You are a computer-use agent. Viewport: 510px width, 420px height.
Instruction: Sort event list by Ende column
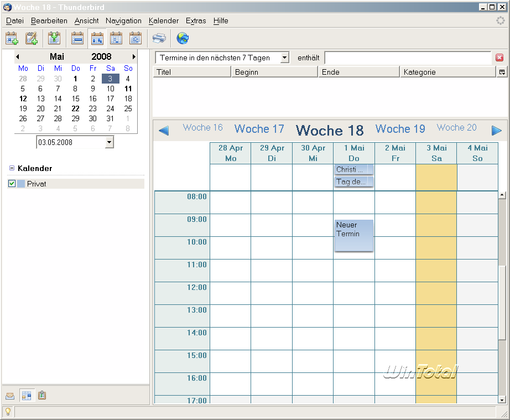(x=359, y=72)
